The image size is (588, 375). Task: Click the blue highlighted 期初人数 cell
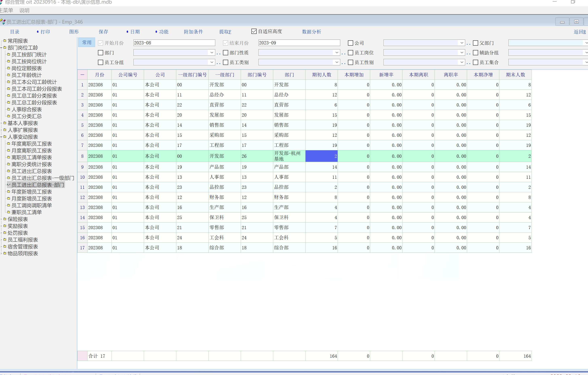tap(321, 156)
